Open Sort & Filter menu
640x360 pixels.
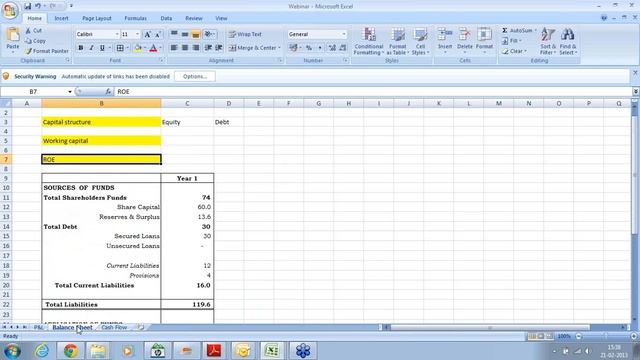[x=548, y=41]
